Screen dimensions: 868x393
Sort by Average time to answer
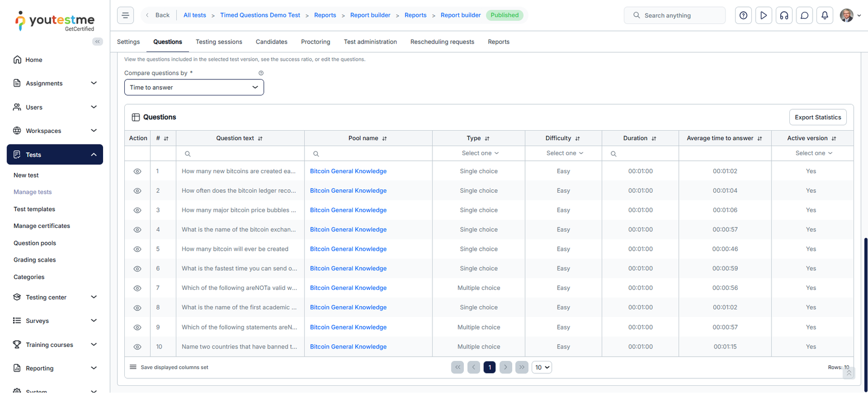(759, 138)
